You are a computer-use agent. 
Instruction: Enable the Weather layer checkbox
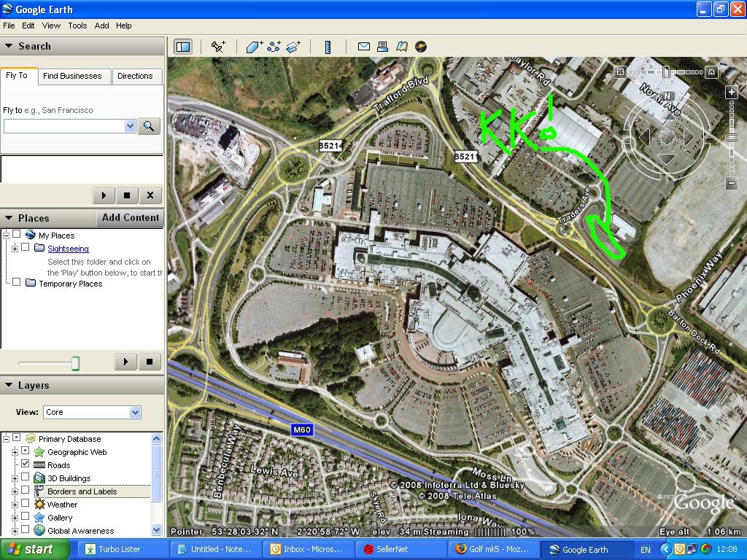[26, 503]
